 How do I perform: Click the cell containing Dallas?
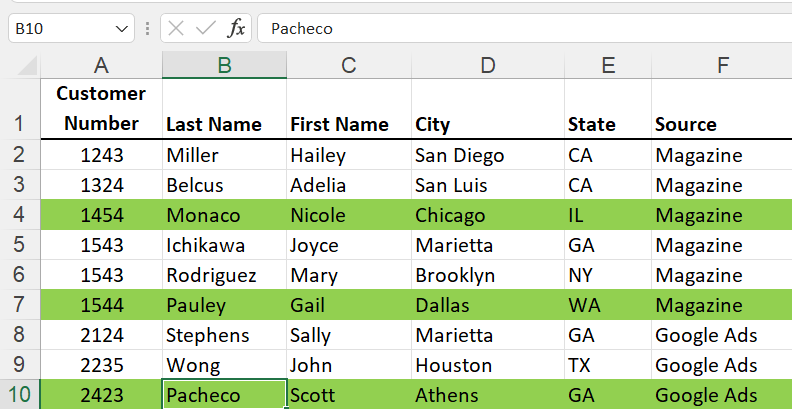(488, 305)
